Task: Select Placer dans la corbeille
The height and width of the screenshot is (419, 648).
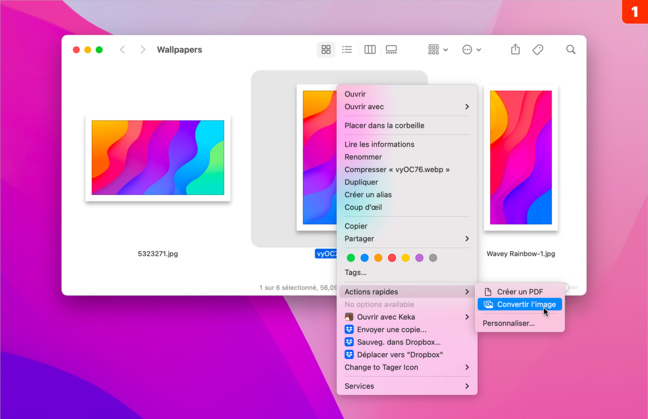Action: (x=407, y=125)
